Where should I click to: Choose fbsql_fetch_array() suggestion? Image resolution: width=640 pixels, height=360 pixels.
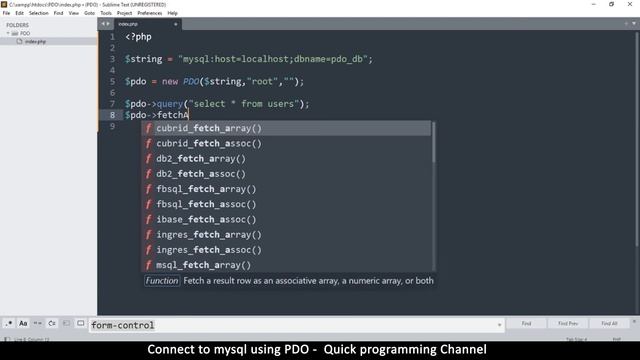pyautogui.click(x=286, y=189)
